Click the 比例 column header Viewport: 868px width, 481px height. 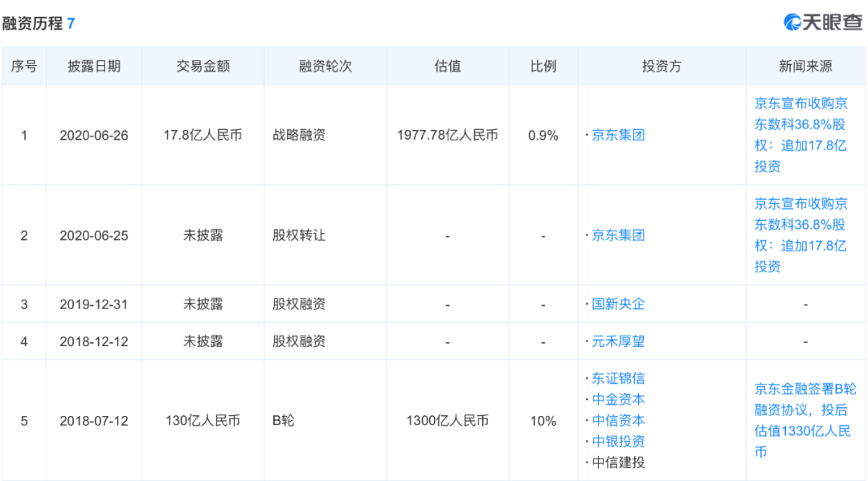543,67
